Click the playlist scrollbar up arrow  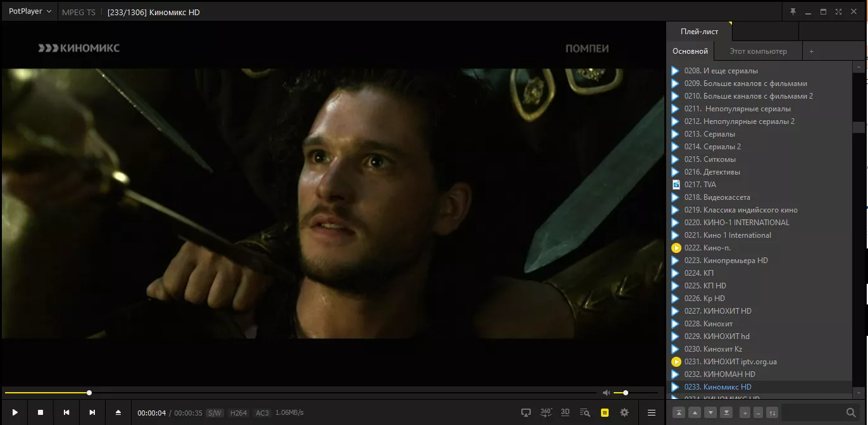pyautogui.click(x=859, y=66)
